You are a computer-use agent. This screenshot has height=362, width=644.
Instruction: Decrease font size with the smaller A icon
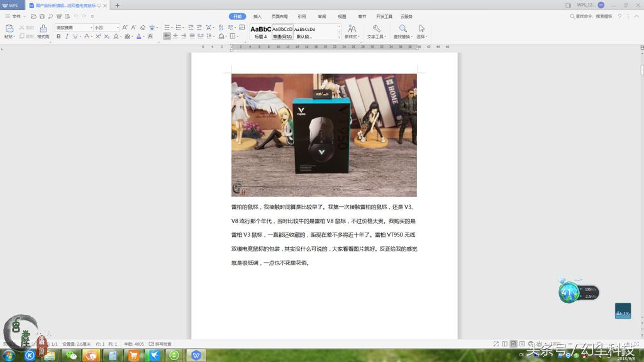133,28
